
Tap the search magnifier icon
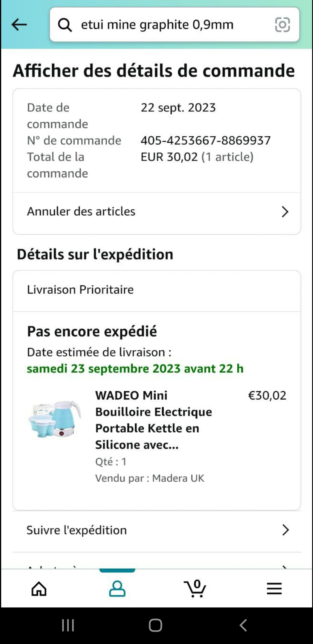[65, 25]
